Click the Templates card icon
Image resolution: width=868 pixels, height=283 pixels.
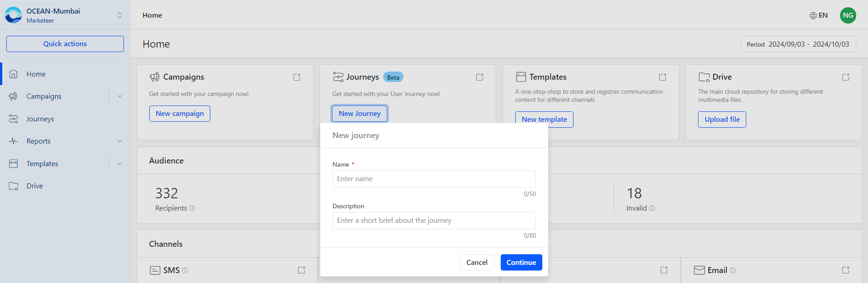pyautogui.click(x=521, y=77)
